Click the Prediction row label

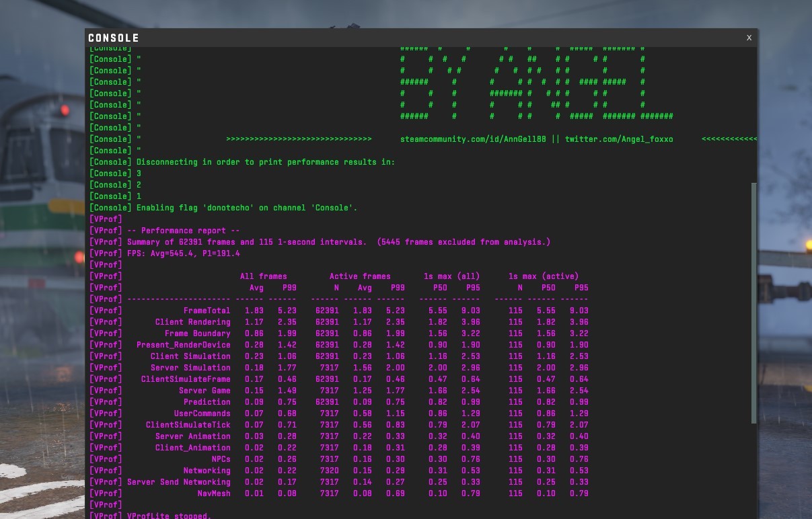pos(207,402)
